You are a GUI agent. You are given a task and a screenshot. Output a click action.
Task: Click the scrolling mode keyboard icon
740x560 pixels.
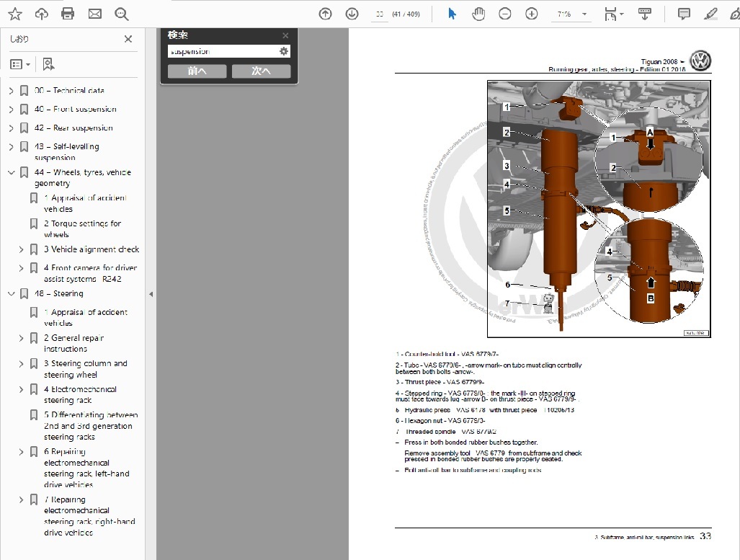point(645,14)
